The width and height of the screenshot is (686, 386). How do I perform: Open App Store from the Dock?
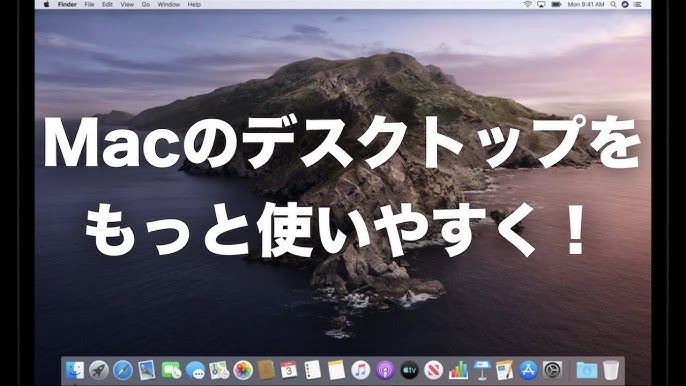(528, 371)
